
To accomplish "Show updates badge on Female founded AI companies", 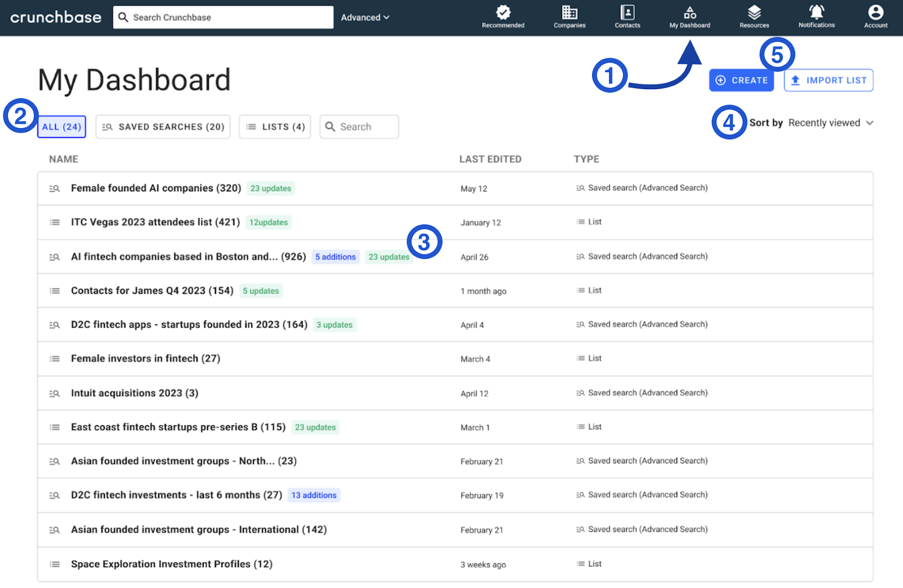I will tap(271, 188).
